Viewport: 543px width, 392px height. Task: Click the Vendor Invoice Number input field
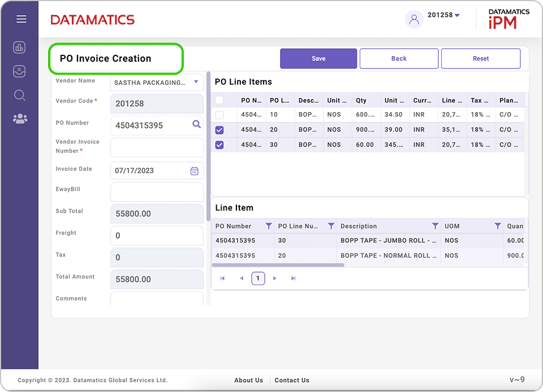point(157,147)
